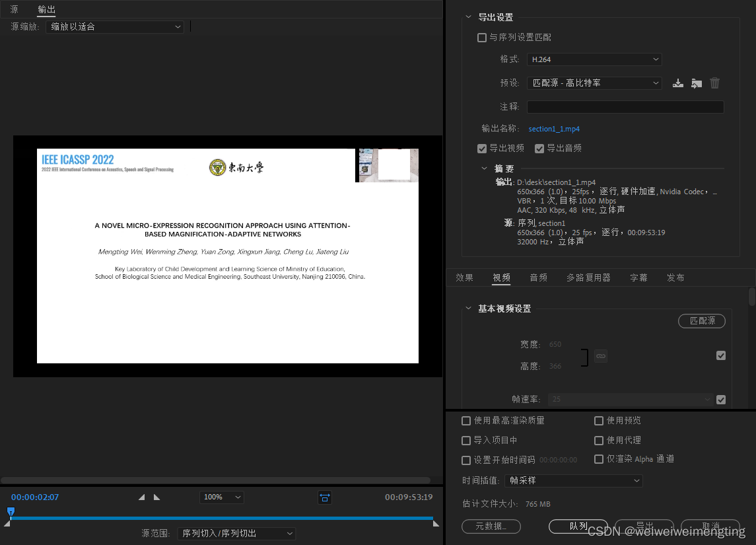
Task: Enable Use Previews checkbox
Action: click(598, 421)
